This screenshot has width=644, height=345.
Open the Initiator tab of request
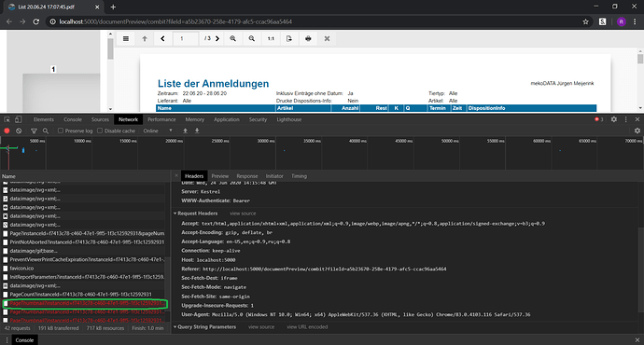click(274, 176)
